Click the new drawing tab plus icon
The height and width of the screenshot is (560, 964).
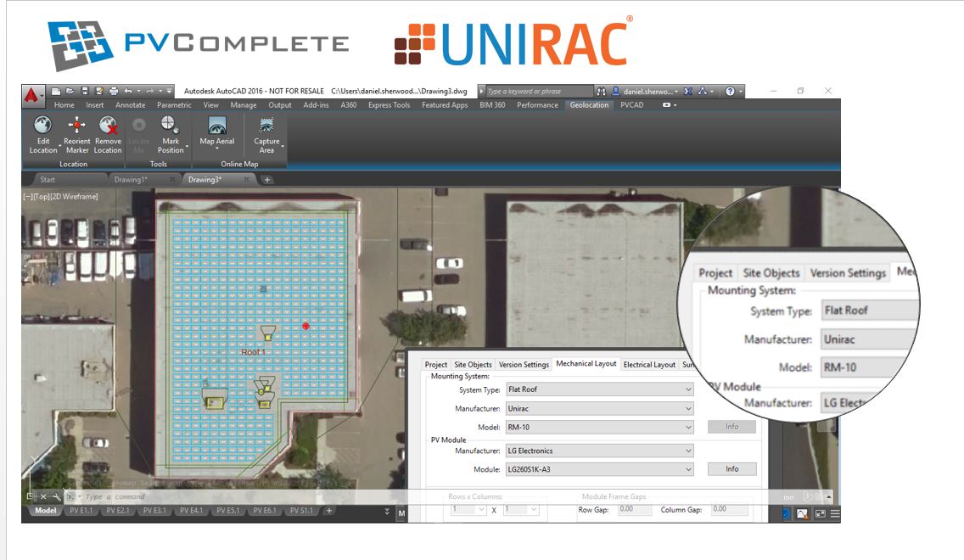(x=266, y=180)
